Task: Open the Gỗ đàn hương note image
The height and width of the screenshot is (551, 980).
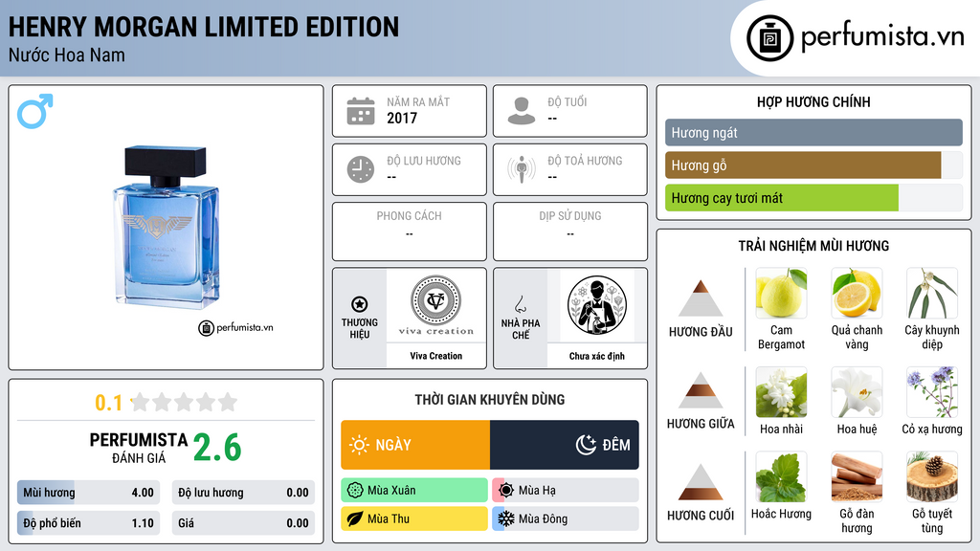Action: pyautogui.click(x=857, y=476)
